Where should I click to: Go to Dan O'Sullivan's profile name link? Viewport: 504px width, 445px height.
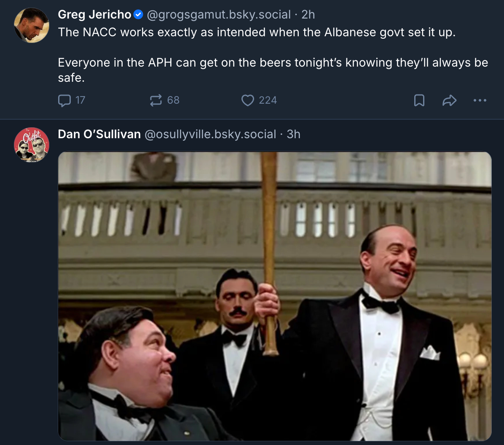[99, 134]
